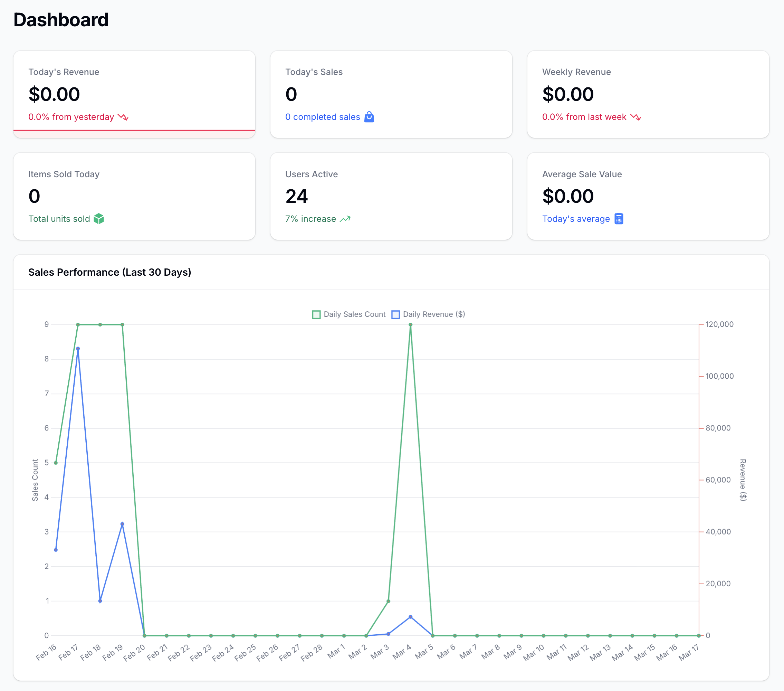
Task: Click the Feb 16 green sales count point
Action: (56, 463)
